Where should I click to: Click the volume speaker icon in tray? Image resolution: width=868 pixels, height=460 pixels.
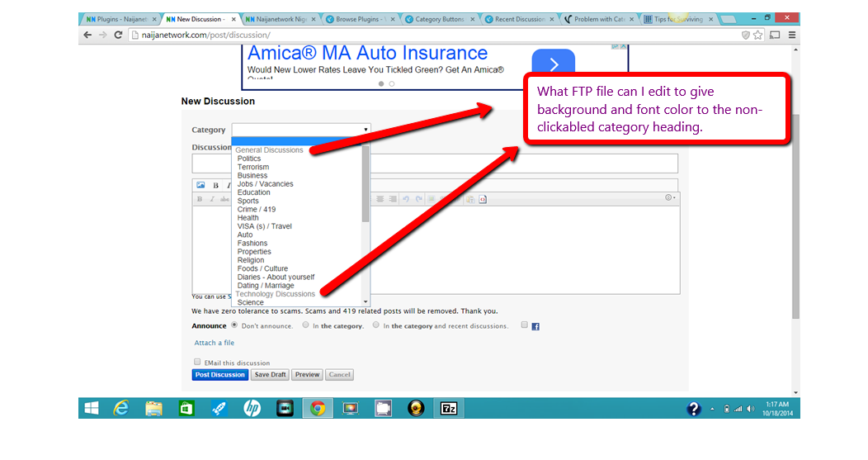(751, 409)
